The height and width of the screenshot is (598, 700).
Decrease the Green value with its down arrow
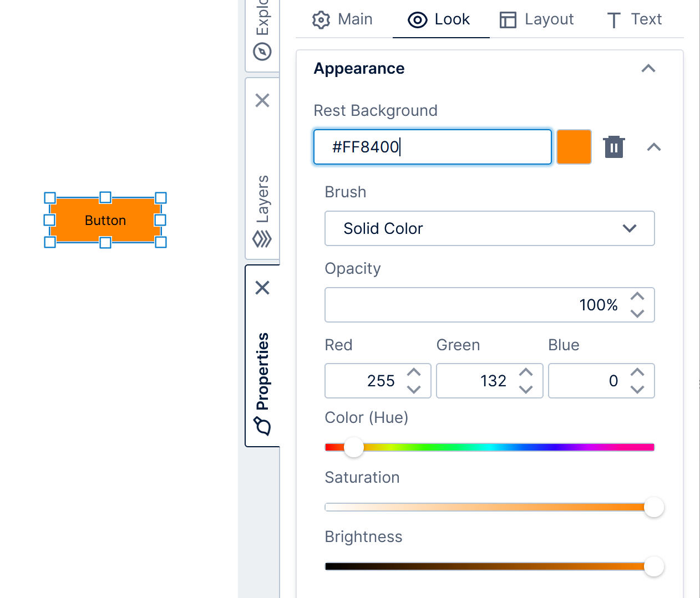coord(526,389)
